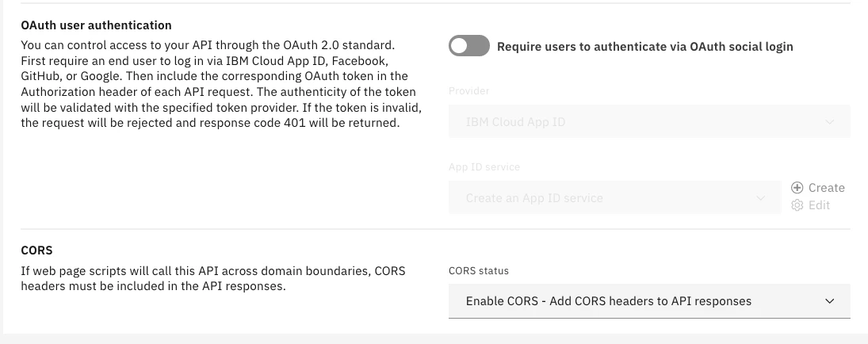Click the chevron in the App ID service dropdown
The width and height of the screenshot is (868, 344).
761,197
